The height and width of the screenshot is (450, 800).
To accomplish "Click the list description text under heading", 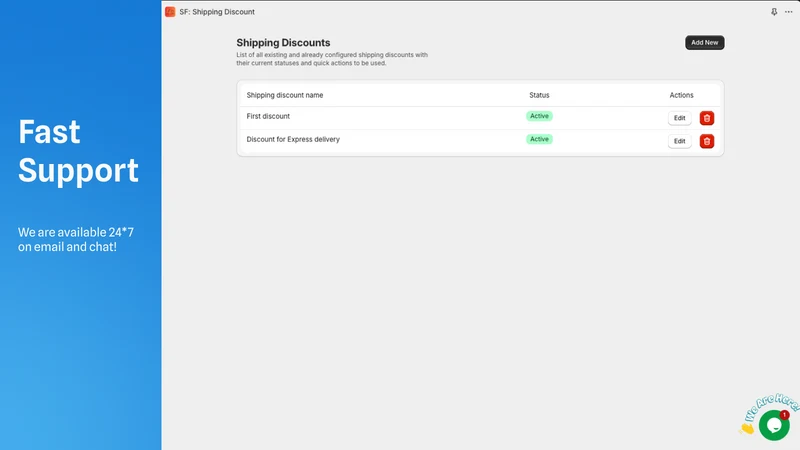I will 332,59.
